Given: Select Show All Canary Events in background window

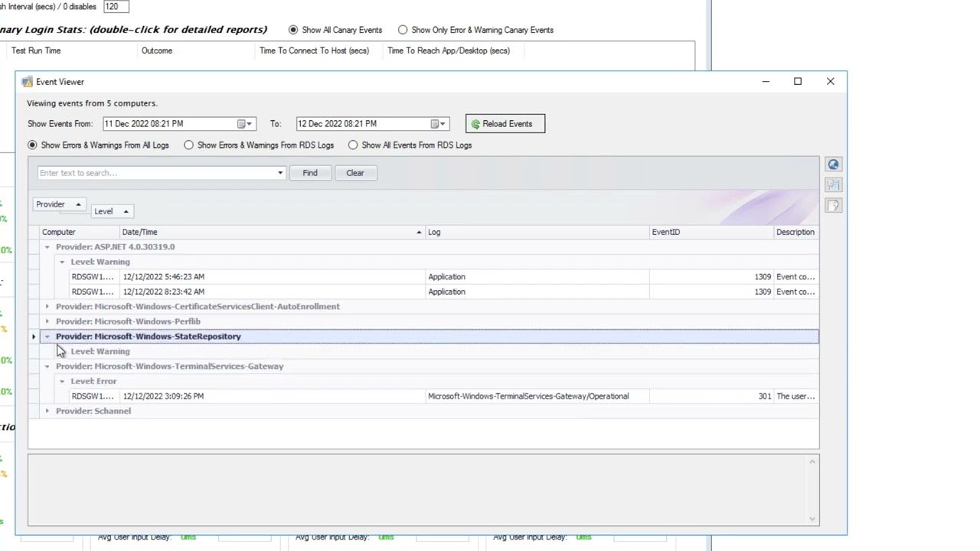Looking at the screenshot, I should (x=335, y=30).
